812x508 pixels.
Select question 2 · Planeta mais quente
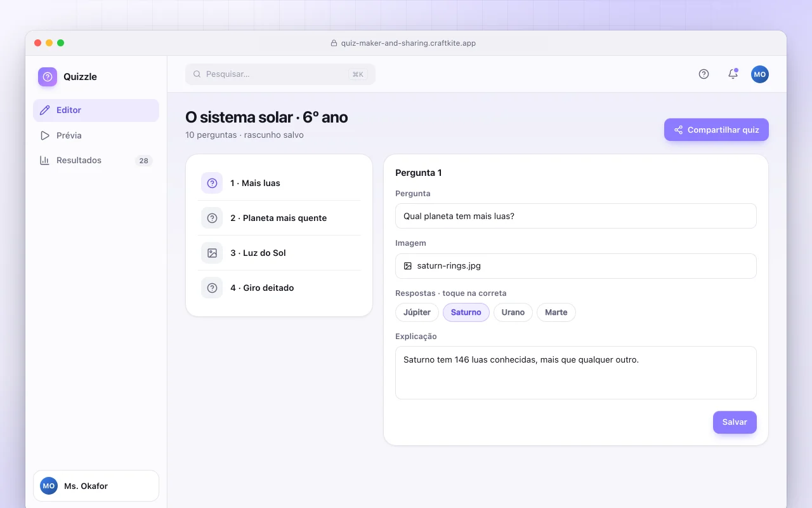click(x=279, y=218)
